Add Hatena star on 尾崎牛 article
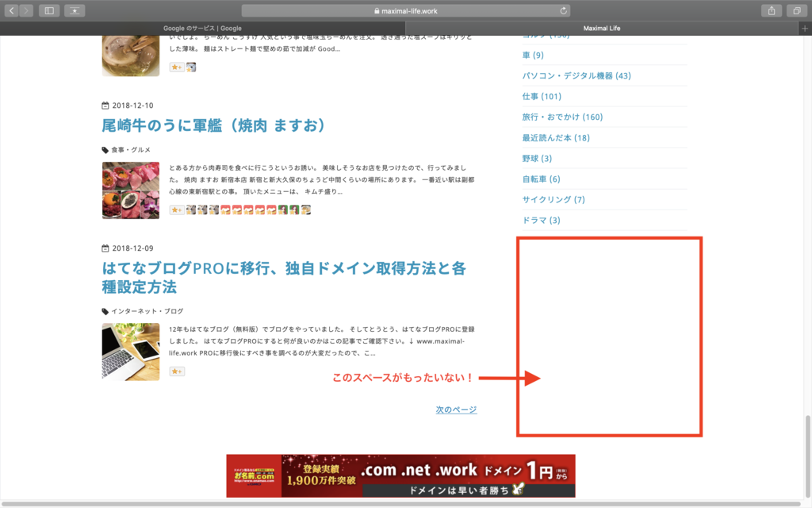The image size is (812, 508). pyautogui.click(x=177, y=210)
